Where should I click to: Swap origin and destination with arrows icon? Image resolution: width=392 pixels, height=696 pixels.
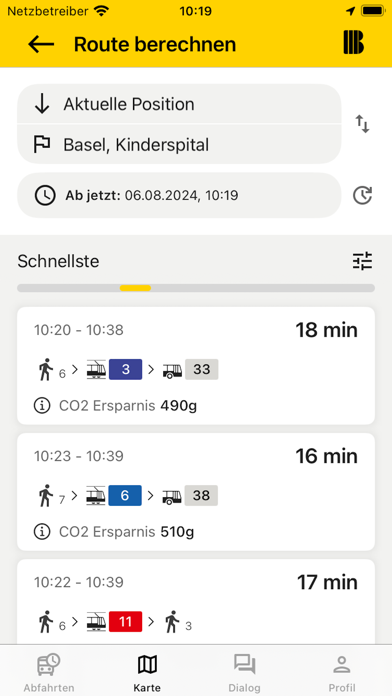point(362,124)
